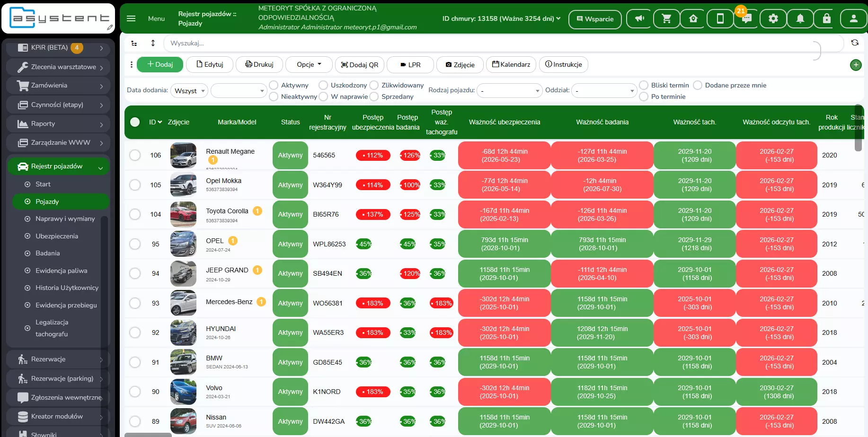Click the green plus circle icon
868x437 pixels.
(856, 65)
